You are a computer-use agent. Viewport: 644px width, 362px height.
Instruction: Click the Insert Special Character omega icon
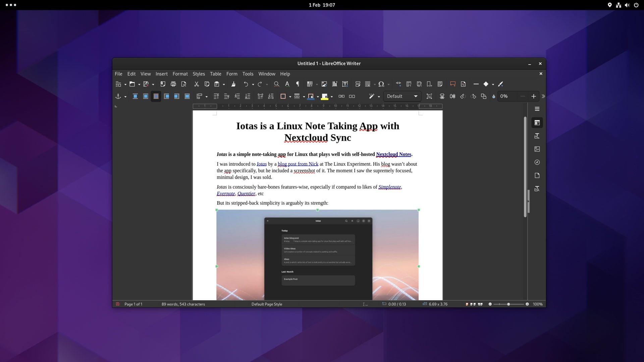381,84
